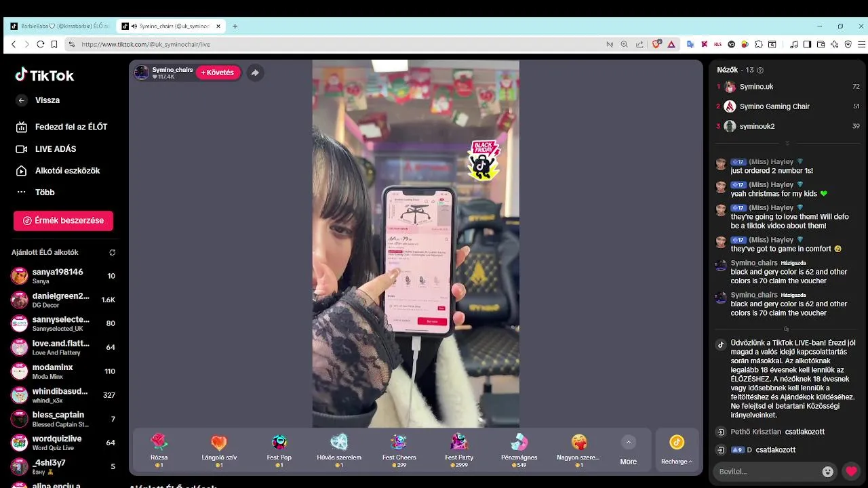The image size is (868, 488).
Task: Click the Érmék beszerzése button
Action: 63,220
